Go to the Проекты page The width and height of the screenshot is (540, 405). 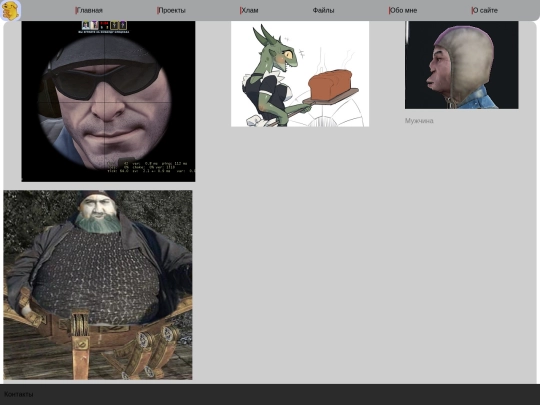click(x=171, y=10)
